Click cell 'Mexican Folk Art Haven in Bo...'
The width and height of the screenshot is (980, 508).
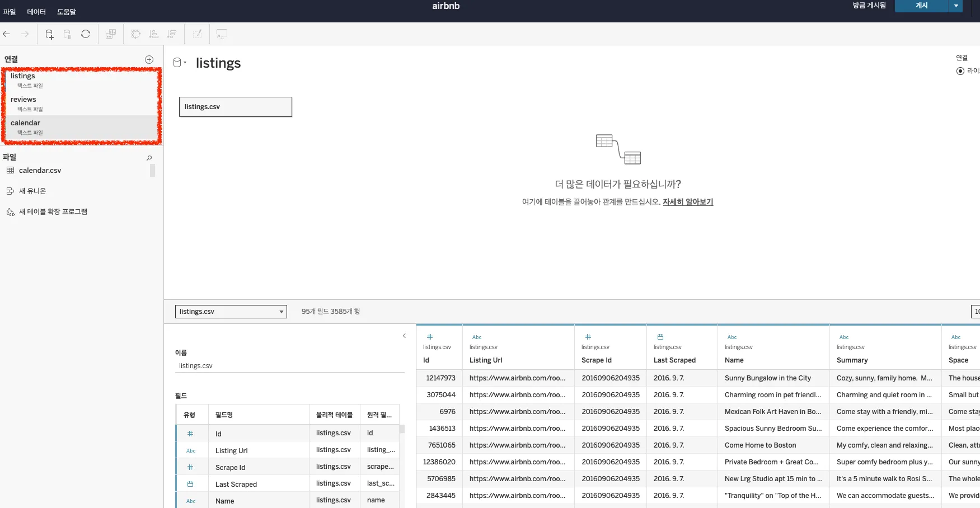773,412
